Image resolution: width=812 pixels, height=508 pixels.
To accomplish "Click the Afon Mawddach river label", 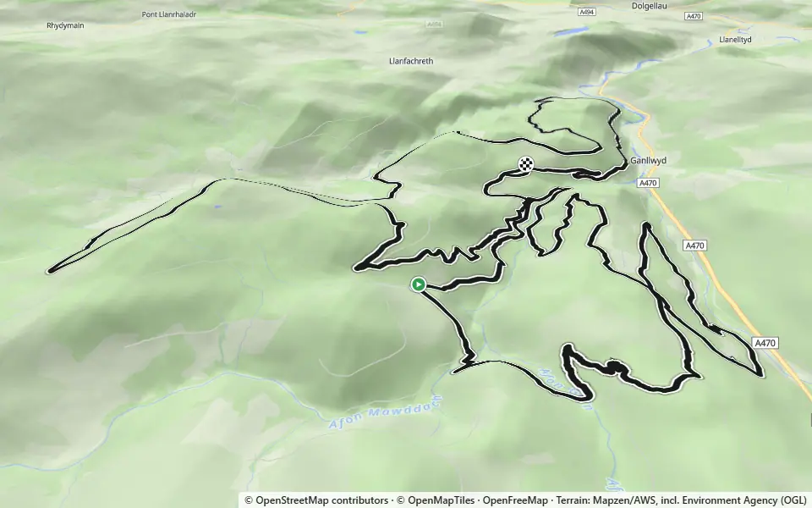I will point(386,412).
